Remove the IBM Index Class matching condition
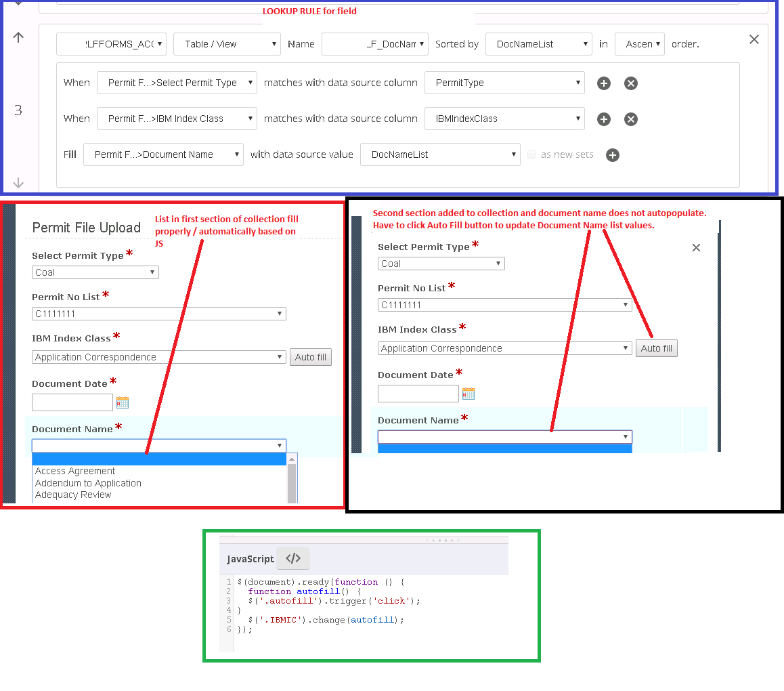This screenshot has width=784, height=691. pos(630,119)
